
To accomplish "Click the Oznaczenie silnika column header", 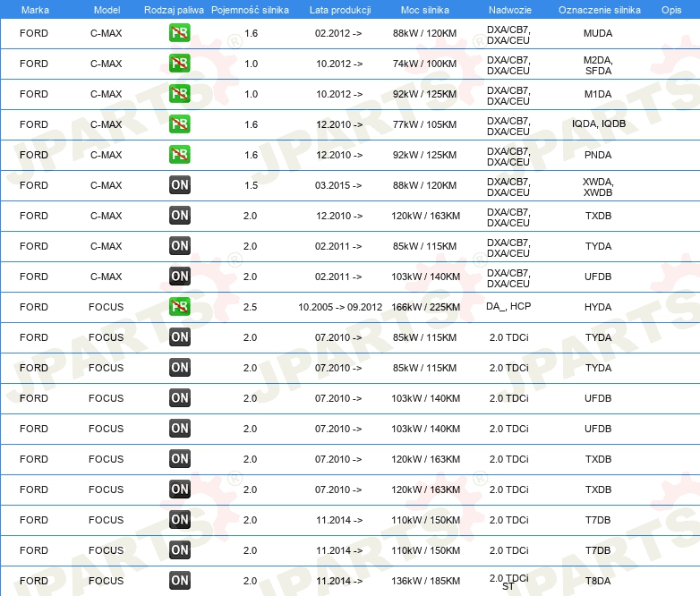I will coord(599,10).
